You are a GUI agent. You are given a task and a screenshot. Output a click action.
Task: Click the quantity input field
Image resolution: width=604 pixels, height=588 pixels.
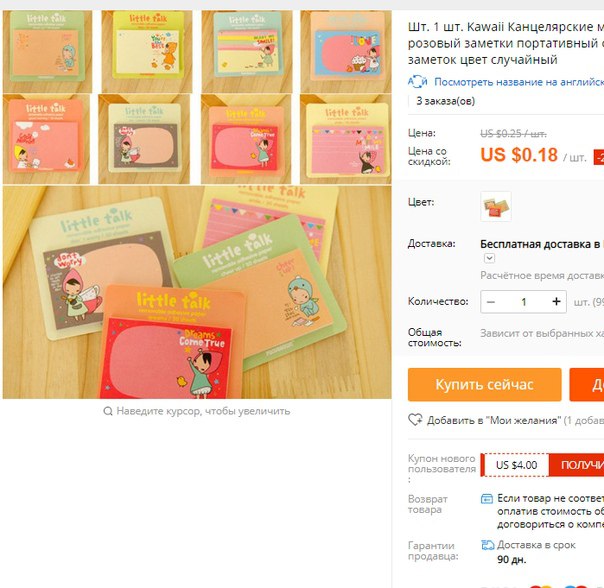(523, 302)
